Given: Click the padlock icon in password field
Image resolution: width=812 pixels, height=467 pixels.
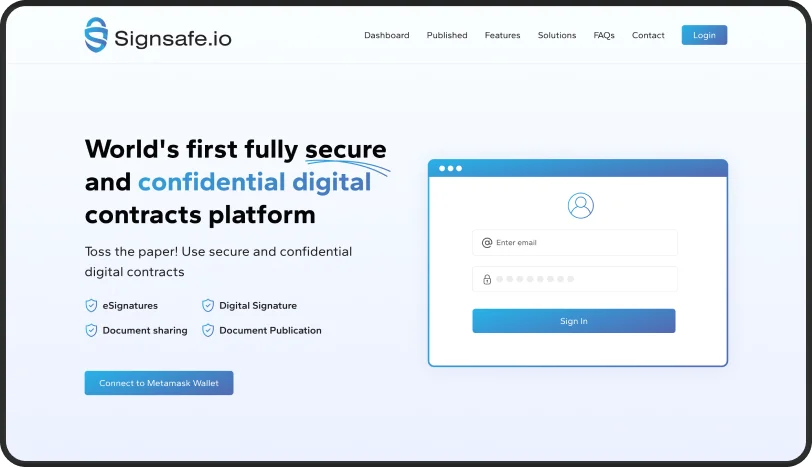Looking at the screenshot, I should coord(487,279).
